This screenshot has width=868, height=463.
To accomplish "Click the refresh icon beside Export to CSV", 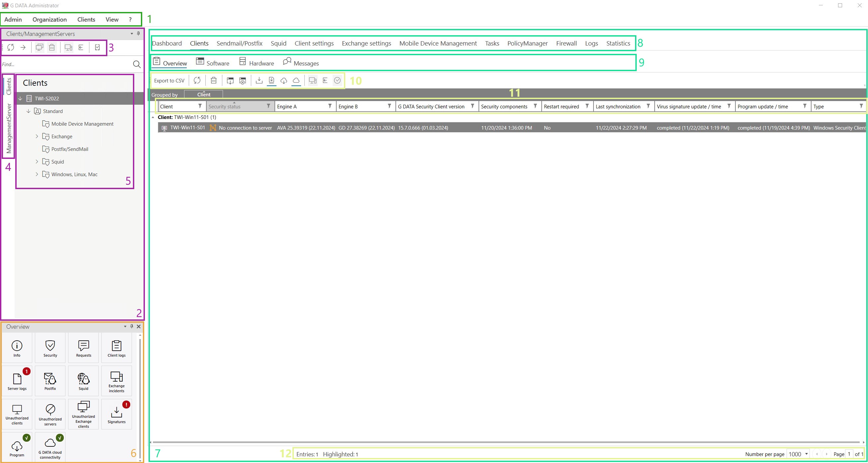I will click(197, 80).
